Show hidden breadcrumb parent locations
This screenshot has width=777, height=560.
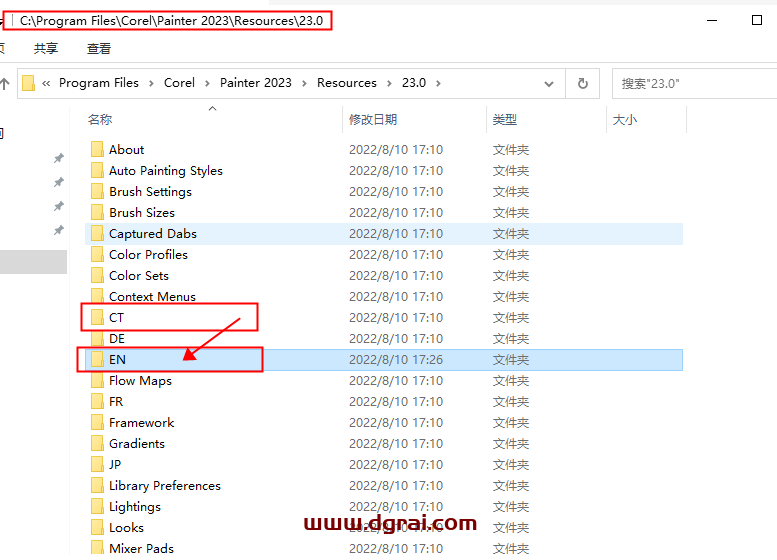coord(46,83)
